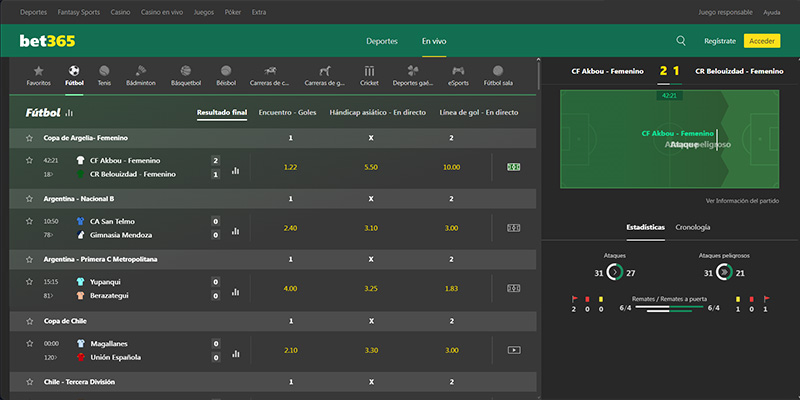Open Casino en vivo in top menu

[162, 12]
